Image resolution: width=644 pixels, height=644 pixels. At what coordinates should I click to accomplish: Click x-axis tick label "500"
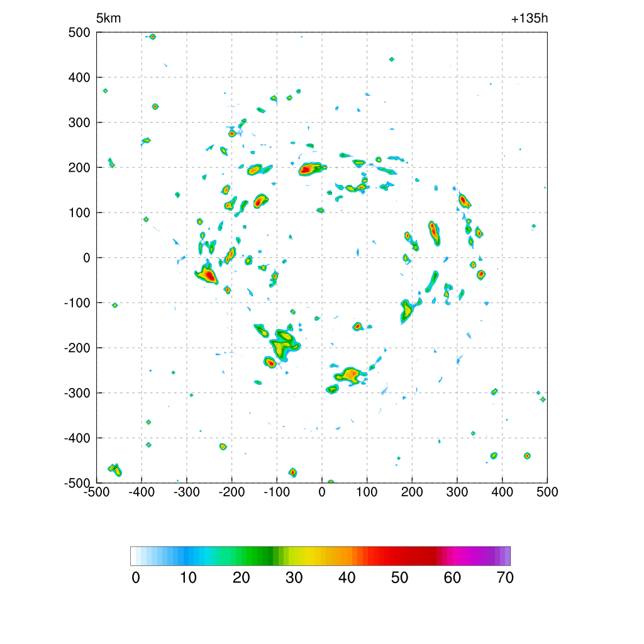point(547,492)
